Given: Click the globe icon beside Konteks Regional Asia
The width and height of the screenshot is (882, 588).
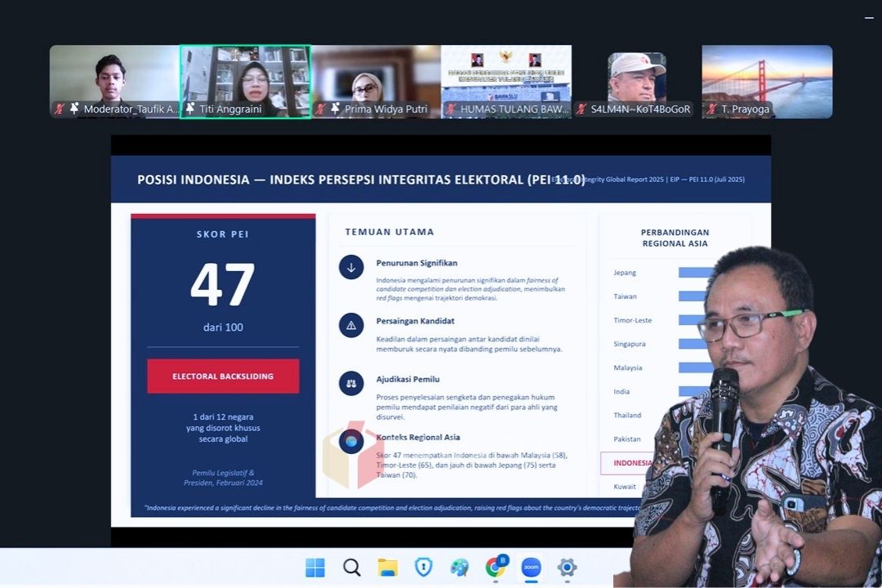Looking at the screenshot, I should tap(351, 442).
